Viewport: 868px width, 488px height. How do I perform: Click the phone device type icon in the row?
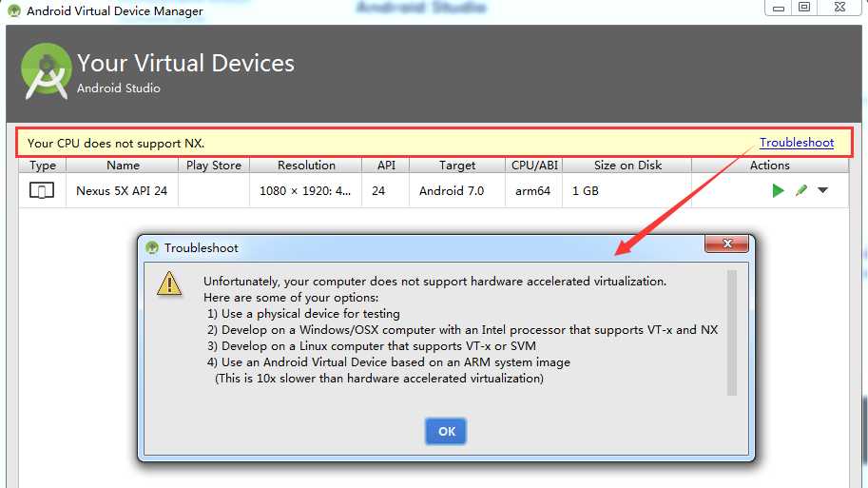click(42, 190)
